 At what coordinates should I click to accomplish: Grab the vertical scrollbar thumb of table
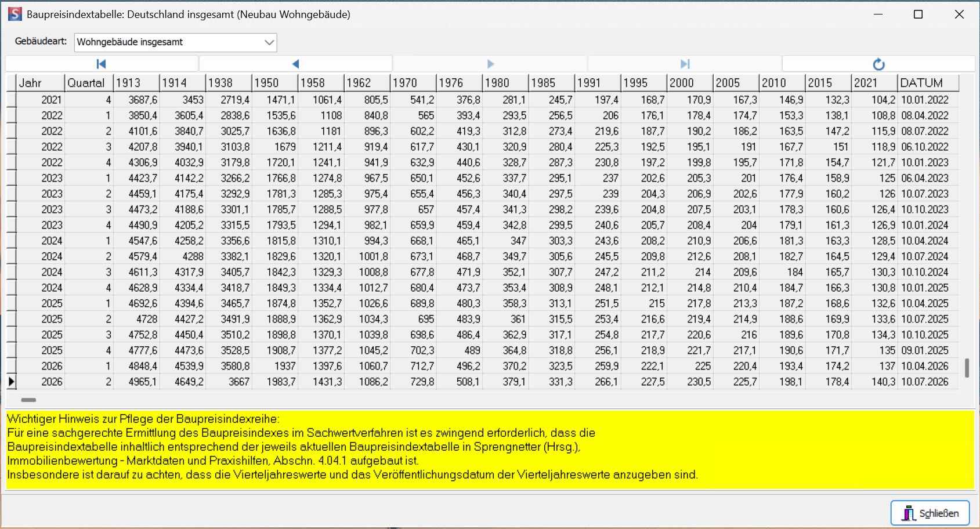(x=967, y=368)
